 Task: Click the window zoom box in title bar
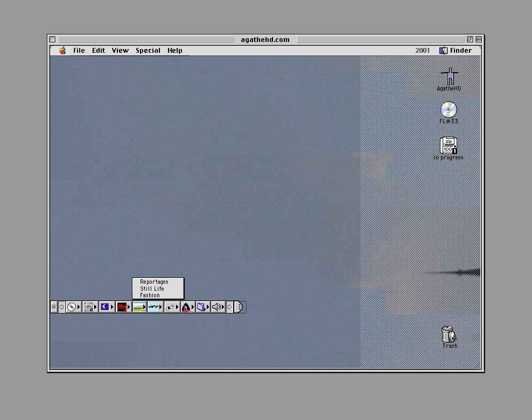click(470, 40)
